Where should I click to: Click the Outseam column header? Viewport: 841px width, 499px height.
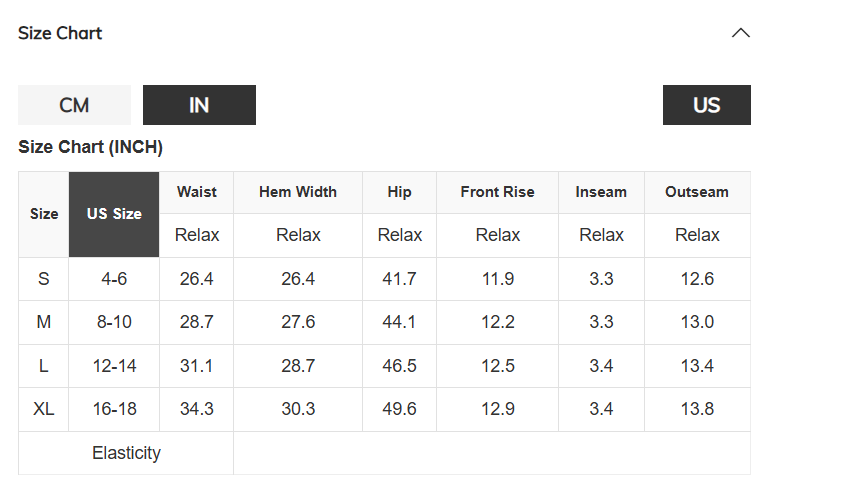coord(697,192)
